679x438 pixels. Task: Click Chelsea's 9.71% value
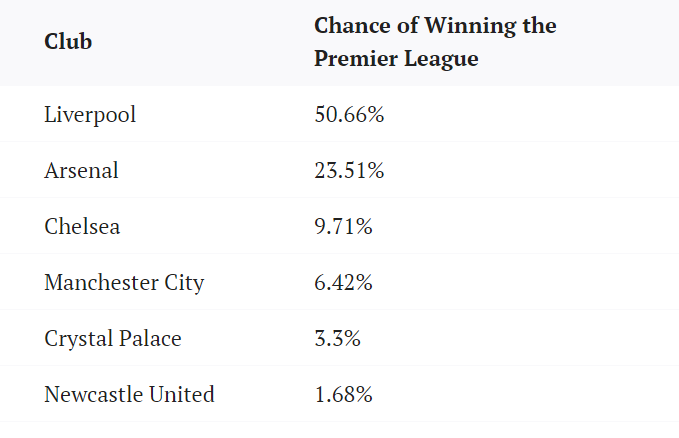coord(343,226)
